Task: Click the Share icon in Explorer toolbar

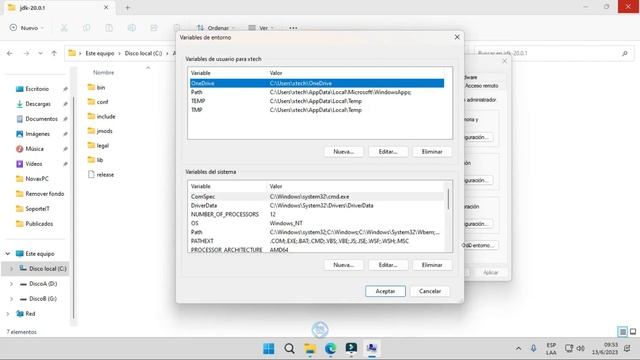Action: 154,28
